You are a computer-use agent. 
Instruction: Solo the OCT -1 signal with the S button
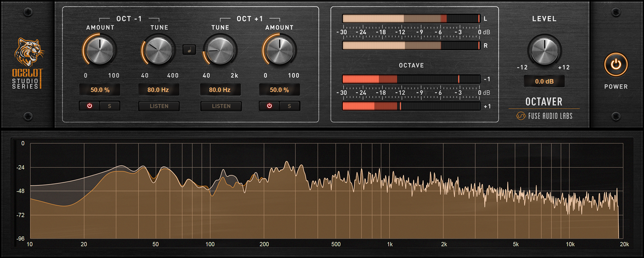[110, 106]
